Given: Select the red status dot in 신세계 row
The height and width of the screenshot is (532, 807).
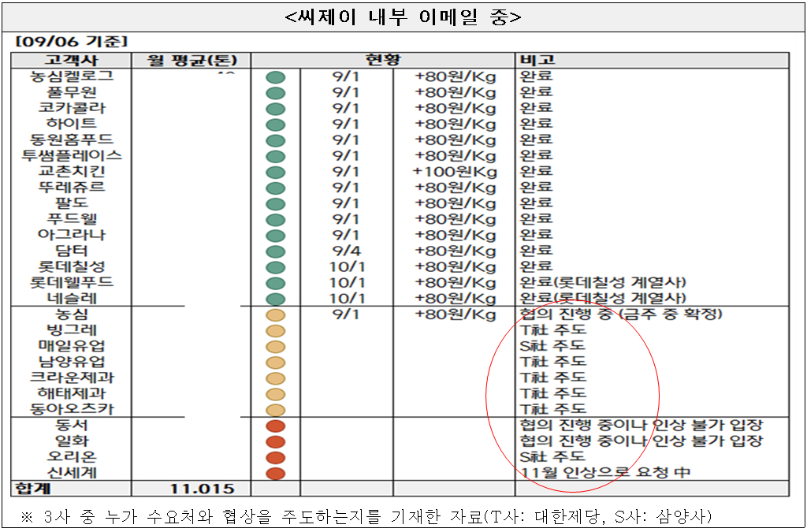Looking at the screenshot, I should click(275, 474).
